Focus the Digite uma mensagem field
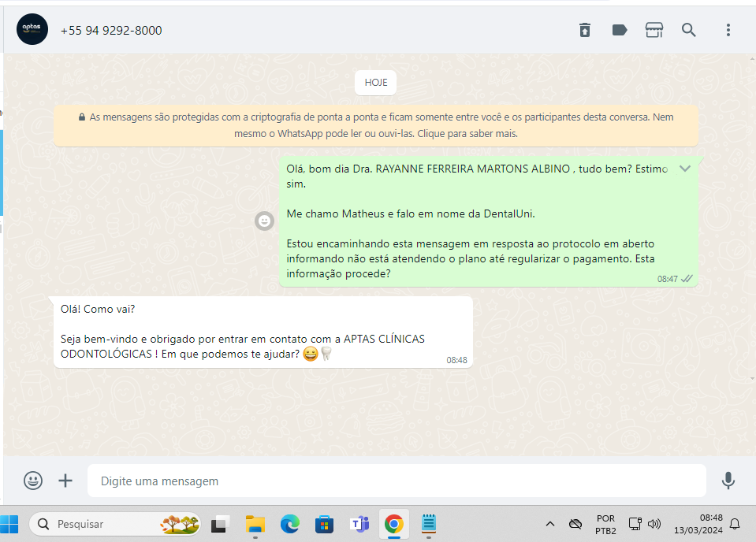This screenshot has height=542, width=756. pyautogui.click(x=397, y=481)
